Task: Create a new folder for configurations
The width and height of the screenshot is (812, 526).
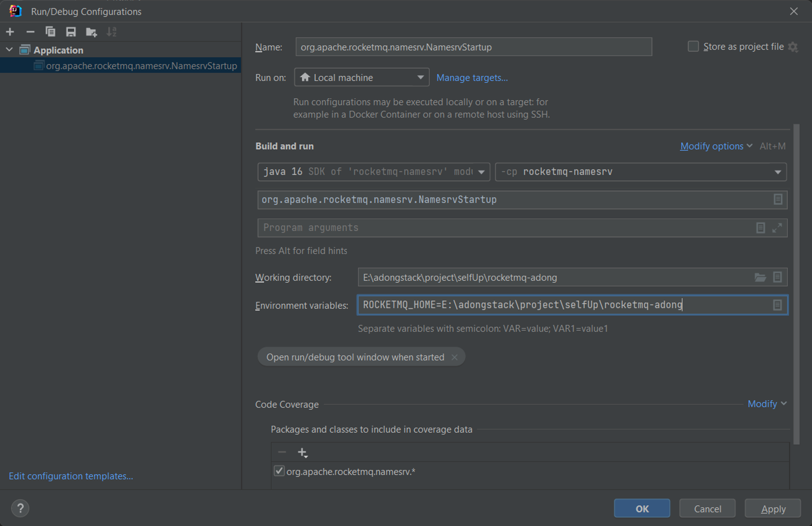Action: 91,32
